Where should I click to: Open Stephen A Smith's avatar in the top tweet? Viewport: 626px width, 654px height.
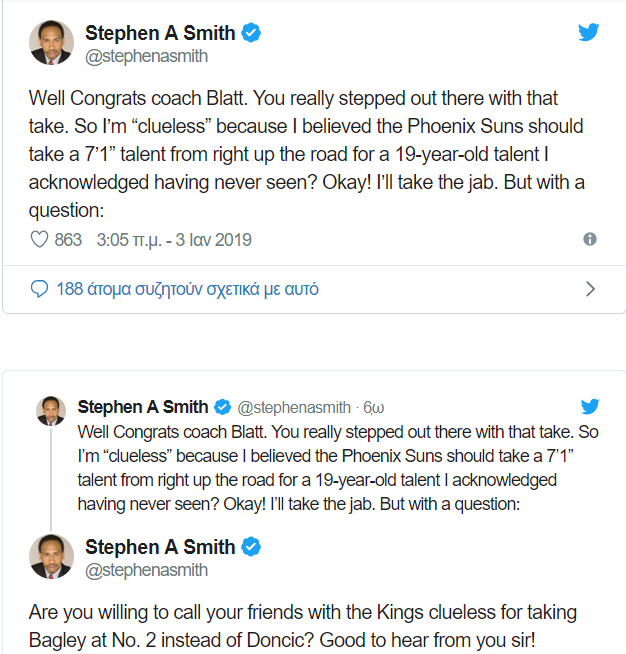50,44
